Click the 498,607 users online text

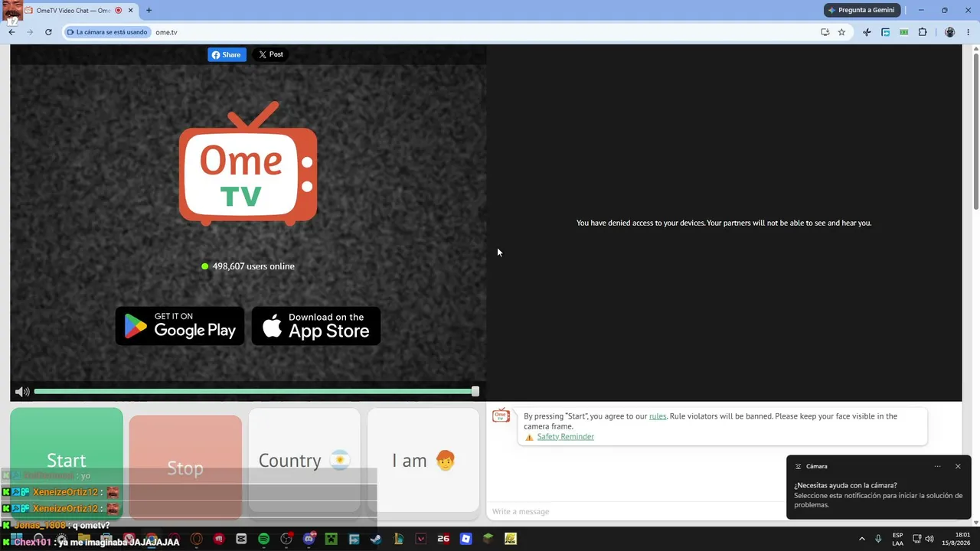[x=253, y=266]
